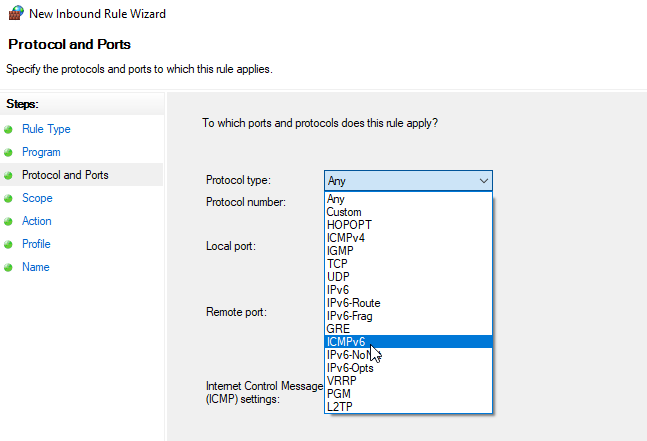647x441 pixels.
Task: Go to the Rule Type step
Action: (46, 129)
